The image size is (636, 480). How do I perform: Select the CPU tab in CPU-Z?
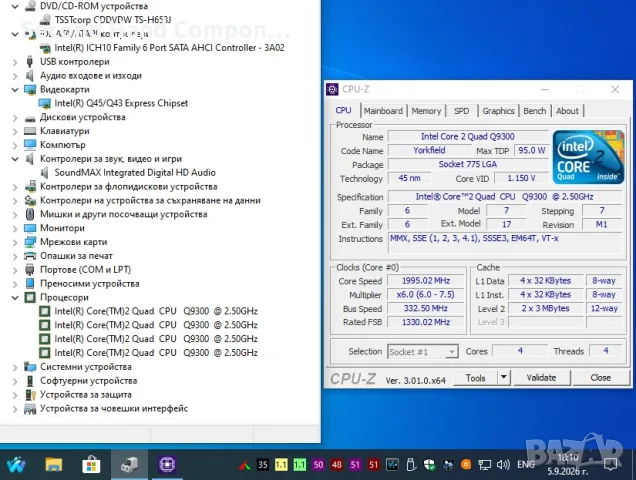coord(343,110)
